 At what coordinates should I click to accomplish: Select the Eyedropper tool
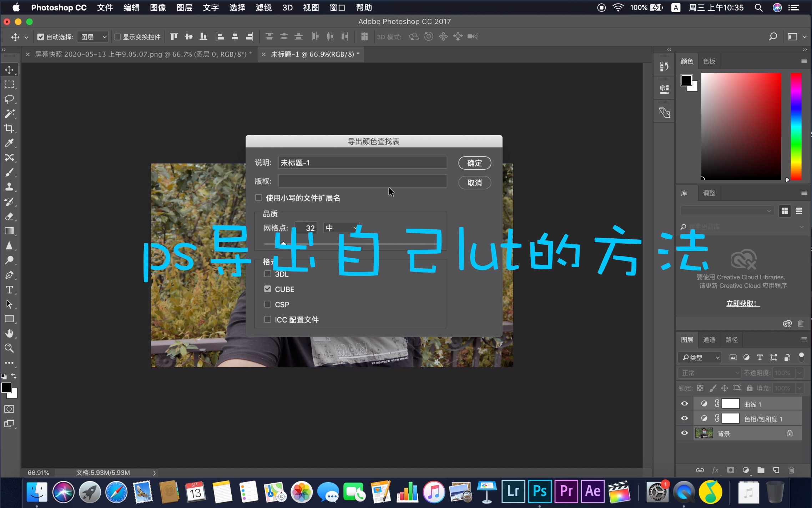point(9,143)
